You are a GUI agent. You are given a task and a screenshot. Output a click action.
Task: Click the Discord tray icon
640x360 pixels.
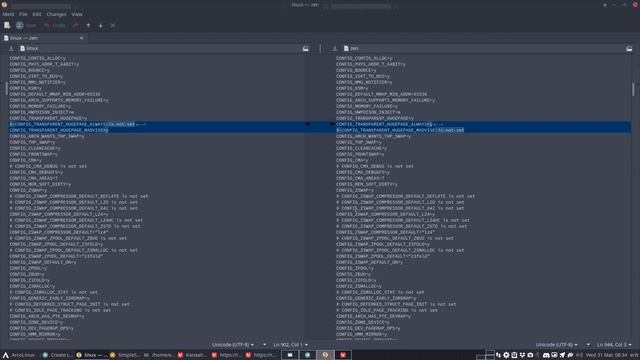pos(546,355)
